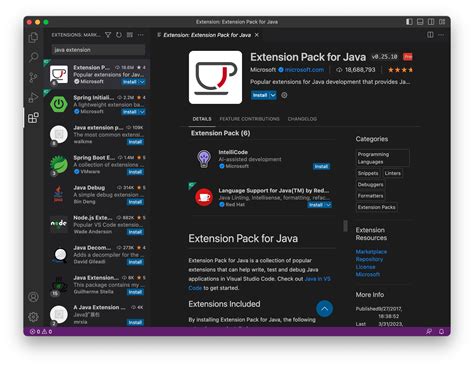Open extensions view more actions menu
This screenshot has height=367, width=474.
click(141, 35)
